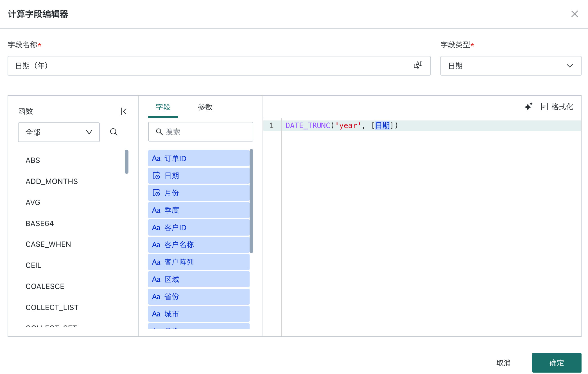
Task: Insert the 客户阵列 field
Action: tap(199, 262)
